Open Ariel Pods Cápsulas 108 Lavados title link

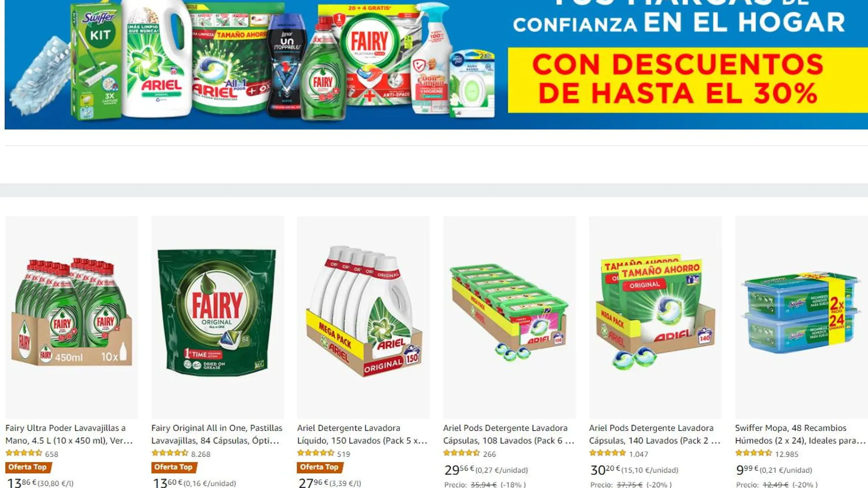point(508,434)
